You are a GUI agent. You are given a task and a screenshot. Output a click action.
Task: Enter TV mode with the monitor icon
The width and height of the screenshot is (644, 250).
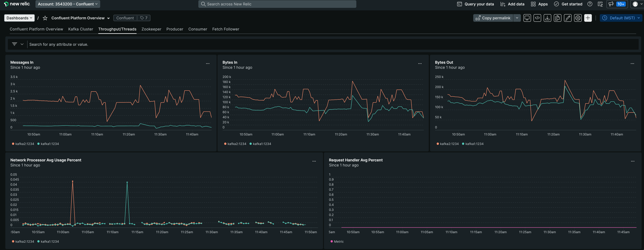[527, 18]
